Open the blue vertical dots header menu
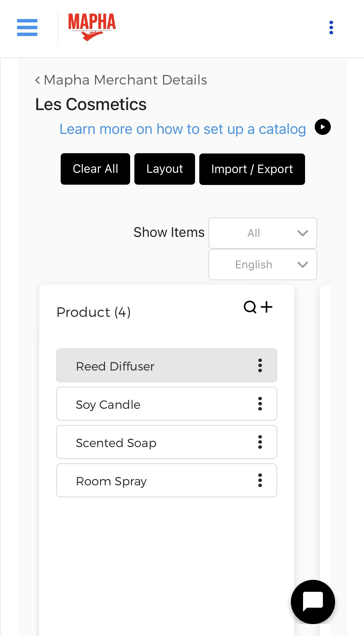The width and height of the screenshot is (364, 636). point(331,28)
